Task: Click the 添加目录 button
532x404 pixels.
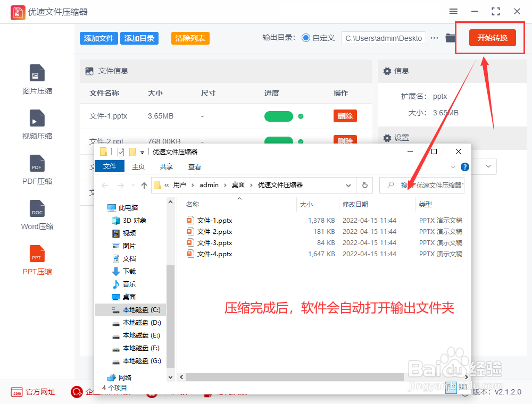Action: [139, 38]
